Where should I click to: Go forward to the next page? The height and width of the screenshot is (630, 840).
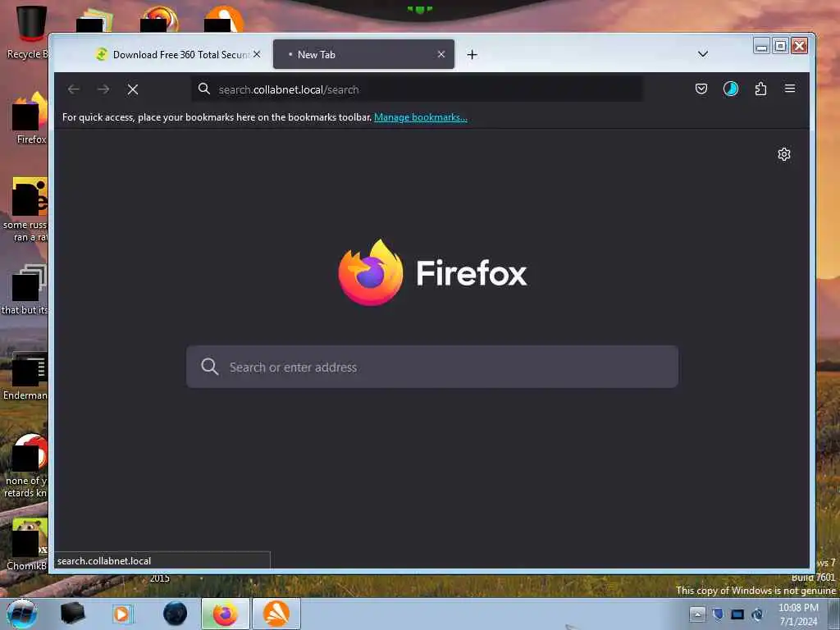click(103, 89)
